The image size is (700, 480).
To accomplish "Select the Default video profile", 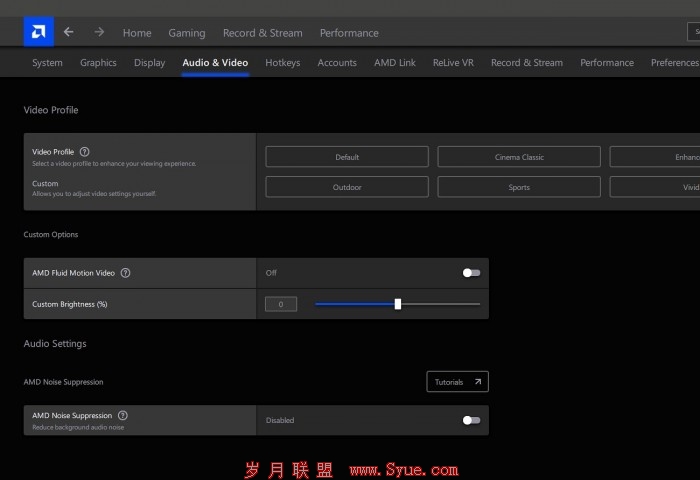I will click(347, 157).
